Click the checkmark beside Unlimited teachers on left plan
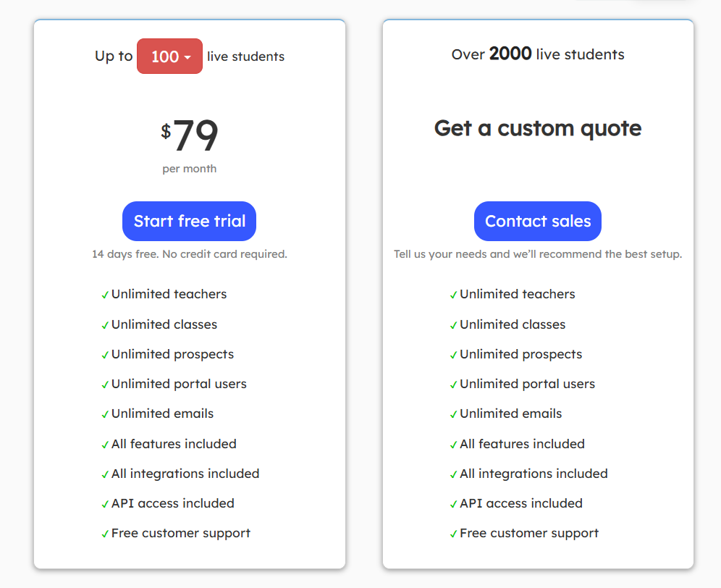Image resolution: width=721 pixels, height=588 pixels. (x=104, y=294)
